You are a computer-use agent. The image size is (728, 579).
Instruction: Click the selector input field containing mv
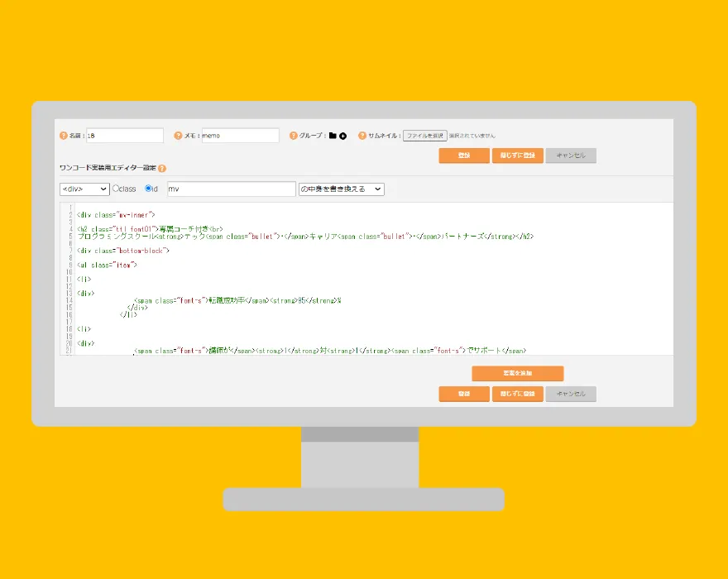231,189
